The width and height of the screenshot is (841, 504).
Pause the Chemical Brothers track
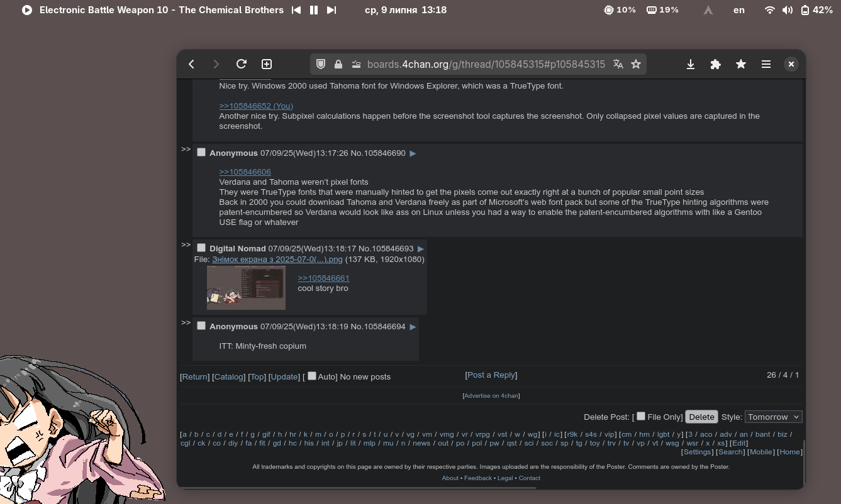tap(314, 10)
